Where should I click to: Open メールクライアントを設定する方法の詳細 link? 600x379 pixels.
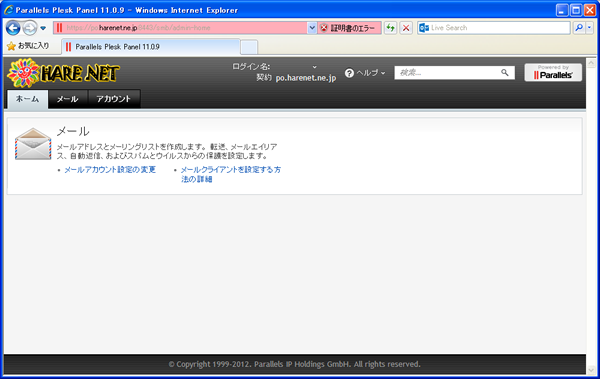[x=231, y=174]
